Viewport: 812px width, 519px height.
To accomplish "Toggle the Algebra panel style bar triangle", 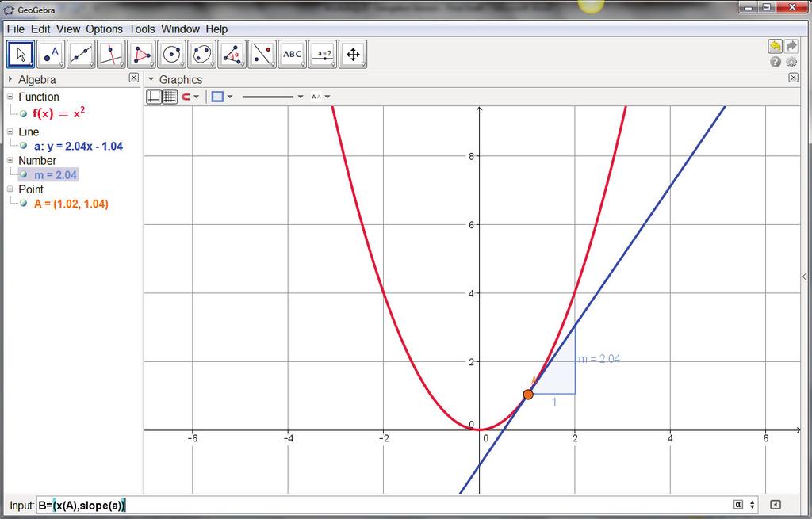I will click(10, 79).
